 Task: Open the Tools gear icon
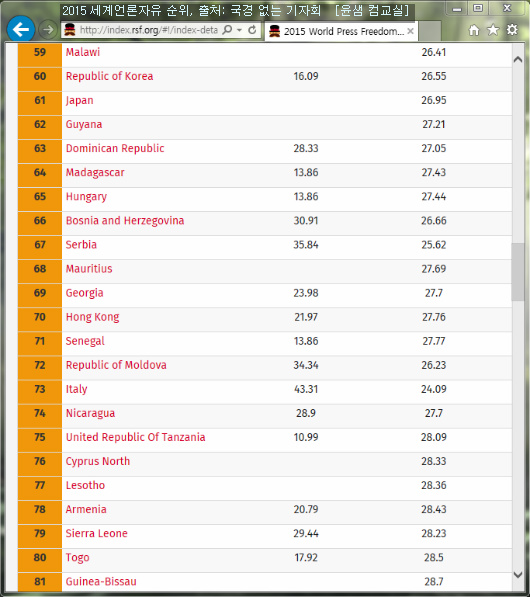(x=512, y=30)
